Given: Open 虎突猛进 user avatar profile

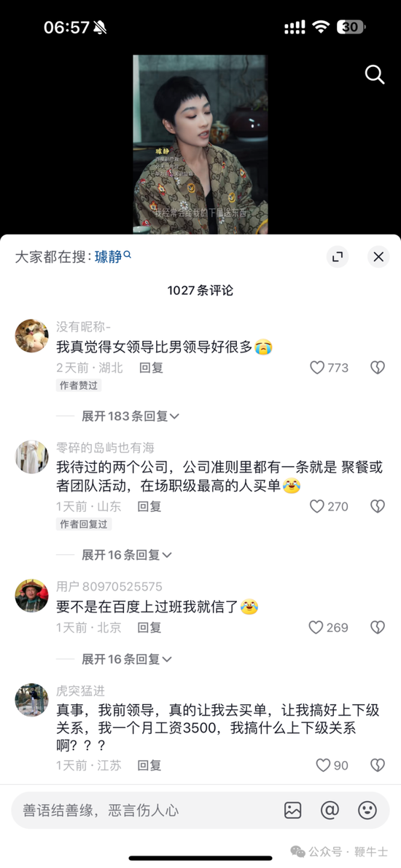Looking at the screenshot, I should 31,700.
